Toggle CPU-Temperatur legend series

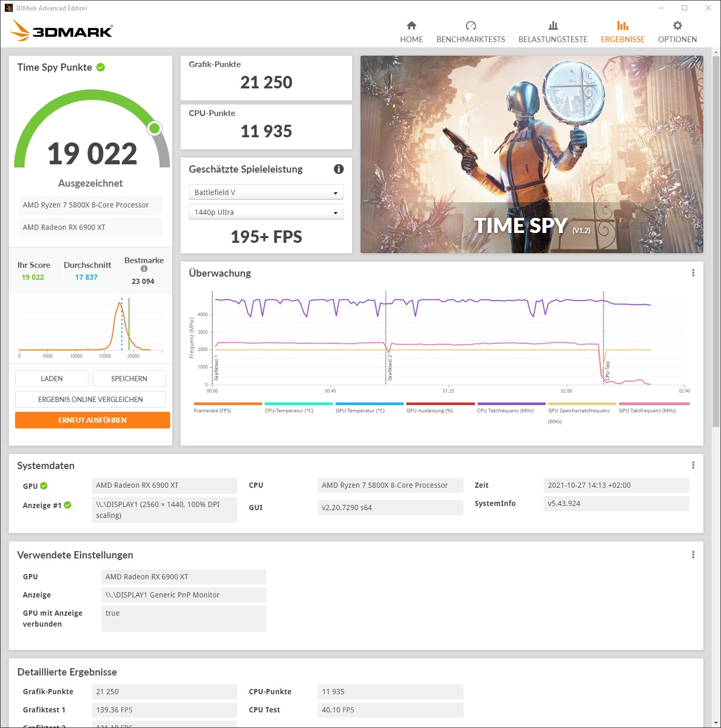pyautogui.click(x=299, y=407)
